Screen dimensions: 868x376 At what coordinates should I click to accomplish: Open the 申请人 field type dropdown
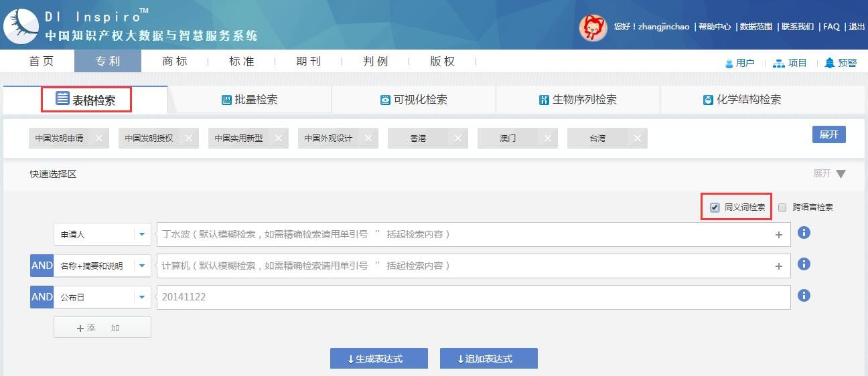click(141, 235)
